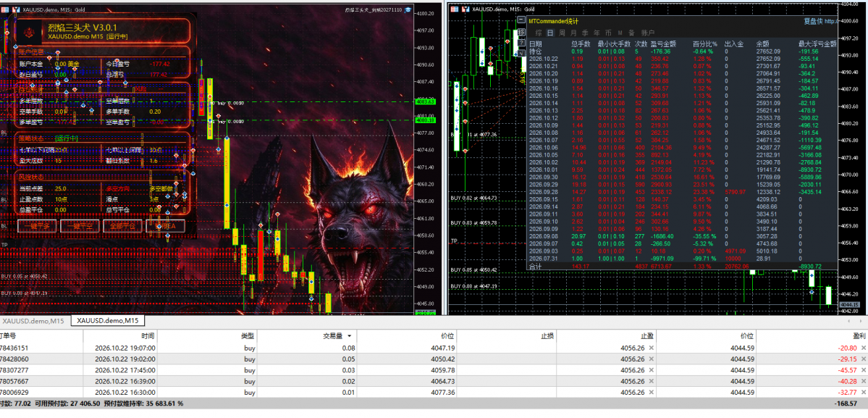The image size is (868, 418).
Task: Toggle the √ check icon beside statistics panel
Action: [521, 53]
